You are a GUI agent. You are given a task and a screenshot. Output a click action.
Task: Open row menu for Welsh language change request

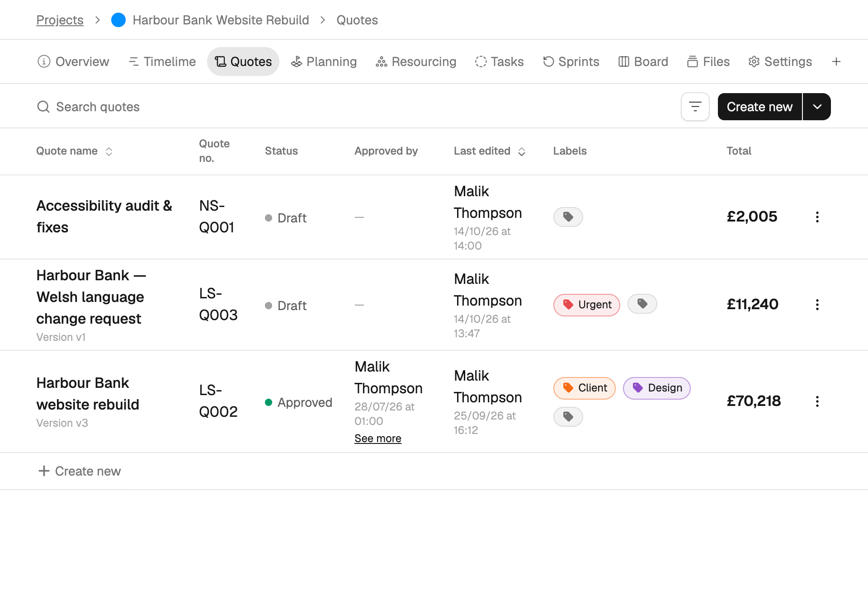817,305
